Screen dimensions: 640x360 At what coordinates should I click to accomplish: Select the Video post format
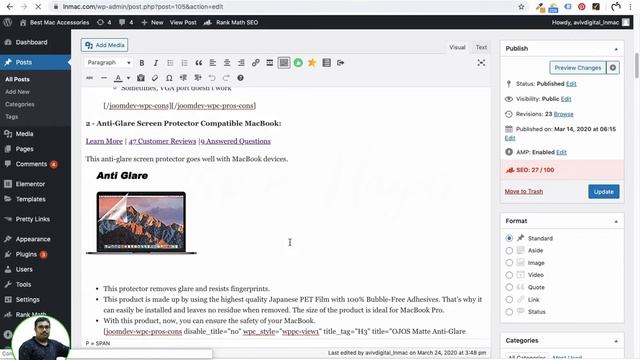coord(509,275)
